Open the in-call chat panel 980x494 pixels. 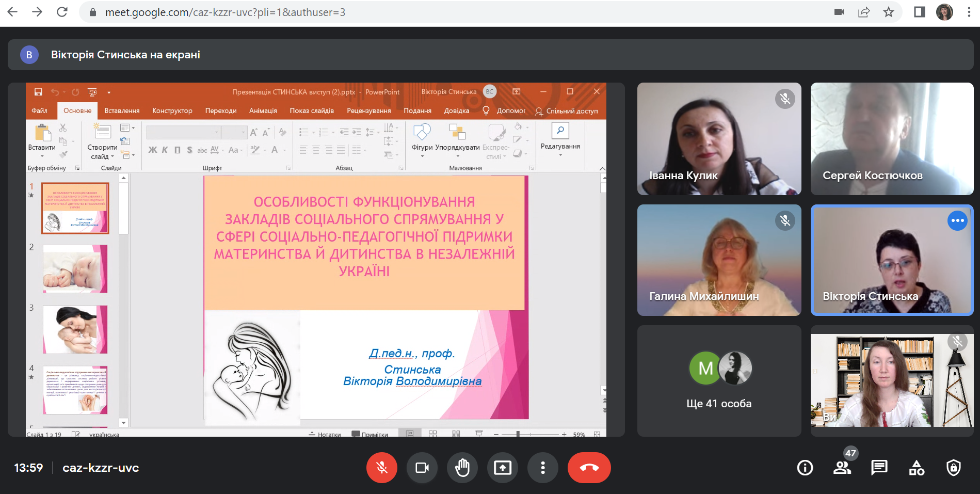pyautogui.click(x=879, y=468)
